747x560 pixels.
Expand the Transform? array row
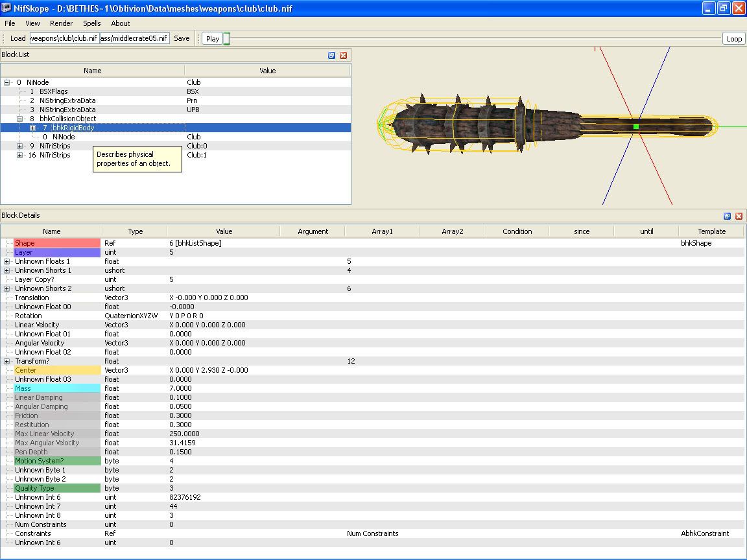pyautogui.click(x=7, y=361)
